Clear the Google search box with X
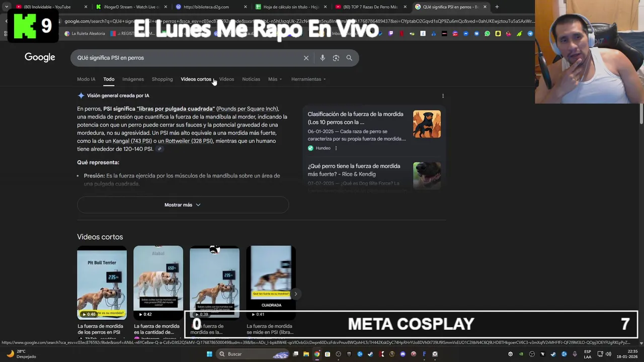This screenshot has height=362, width=644. pyautogui.click(x=306, y=58)
